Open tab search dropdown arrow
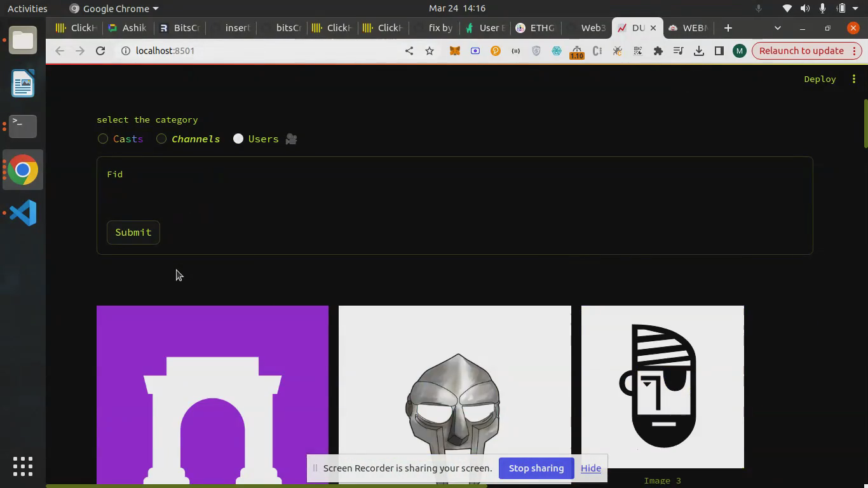The height and width of the screenshot is (488, 868). (778, 28)
